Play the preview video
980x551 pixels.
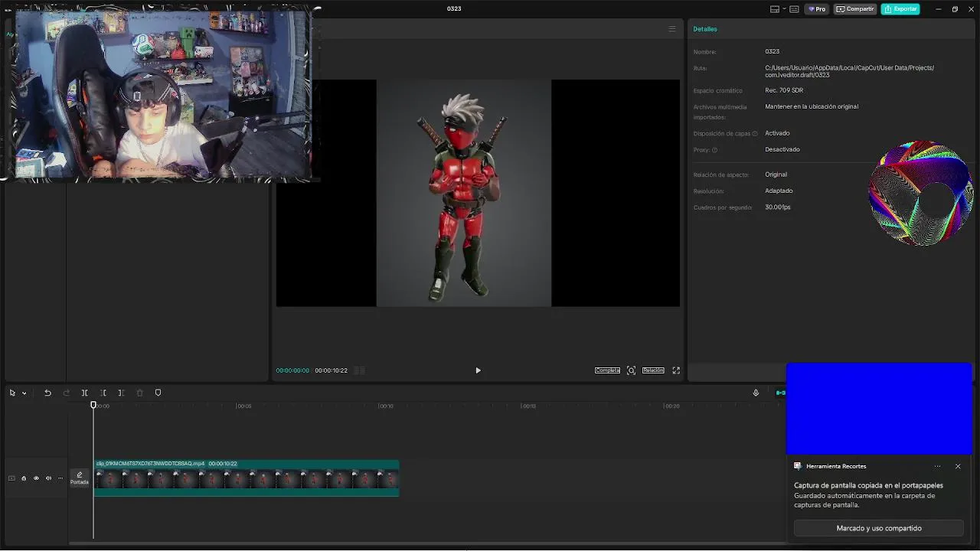pyautogui.click(x=478, y=370)
